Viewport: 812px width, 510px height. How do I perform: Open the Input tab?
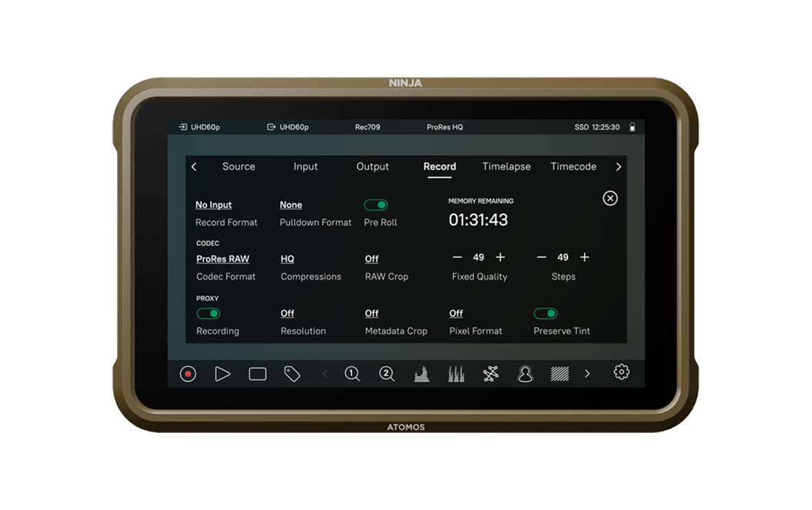306,166
